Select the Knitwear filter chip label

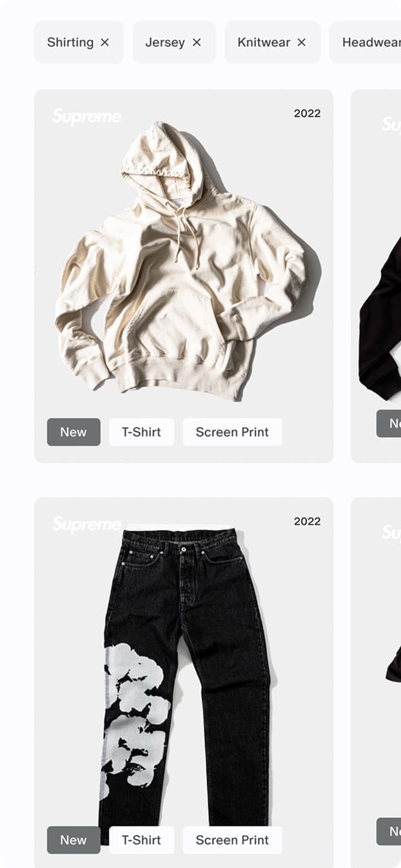click(x=264, y=42)
